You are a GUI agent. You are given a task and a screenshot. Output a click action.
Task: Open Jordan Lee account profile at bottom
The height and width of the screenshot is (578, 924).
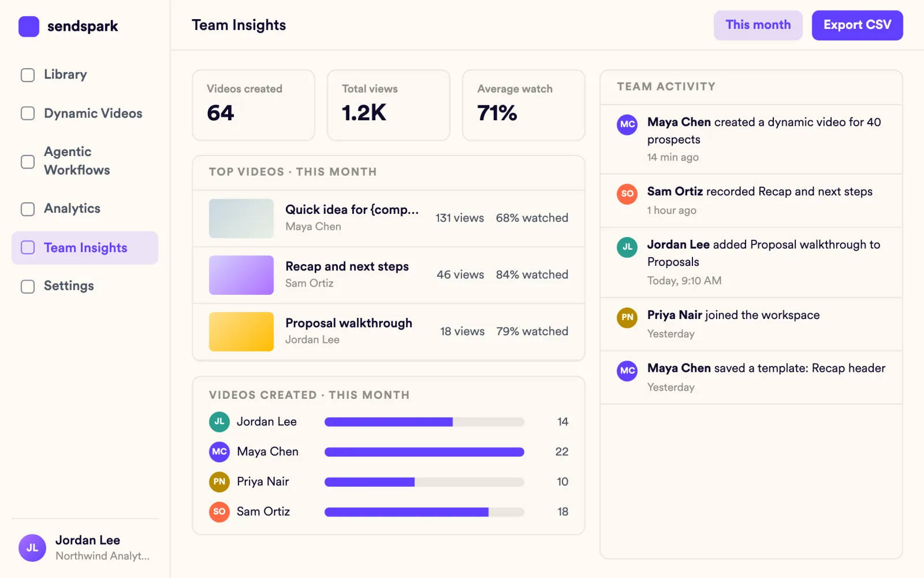[85, 548]
